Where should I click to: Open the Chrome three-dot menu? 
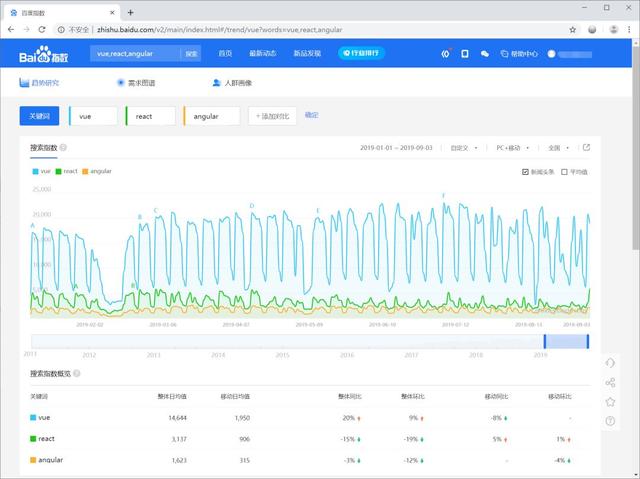[629, 29]
